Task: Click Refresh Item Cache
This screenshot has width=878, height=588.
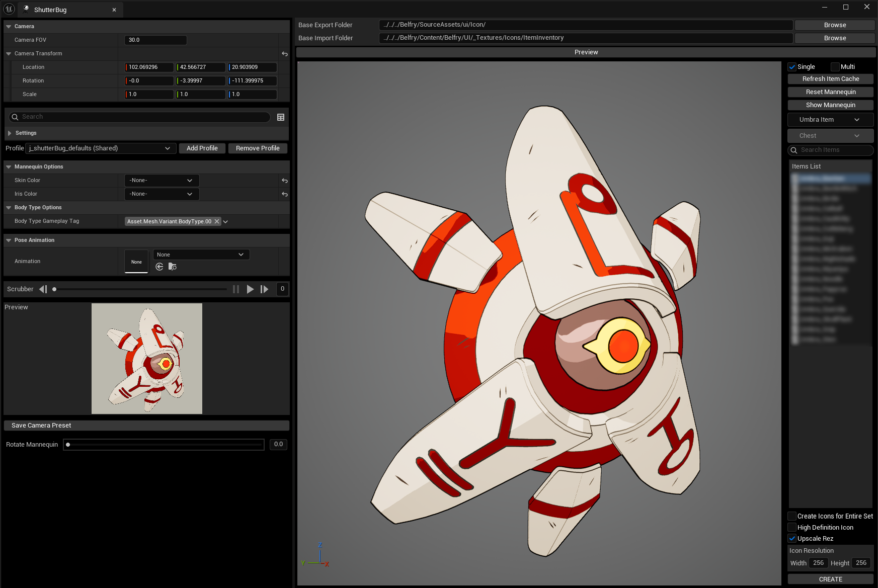Action: coord(830,79)
